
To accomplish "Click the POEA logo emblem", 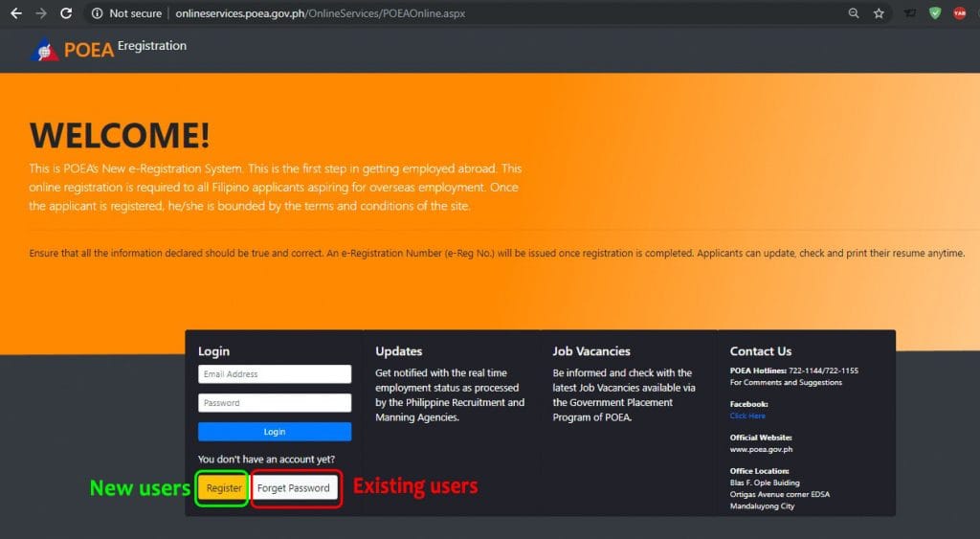I will click(44, 50).
